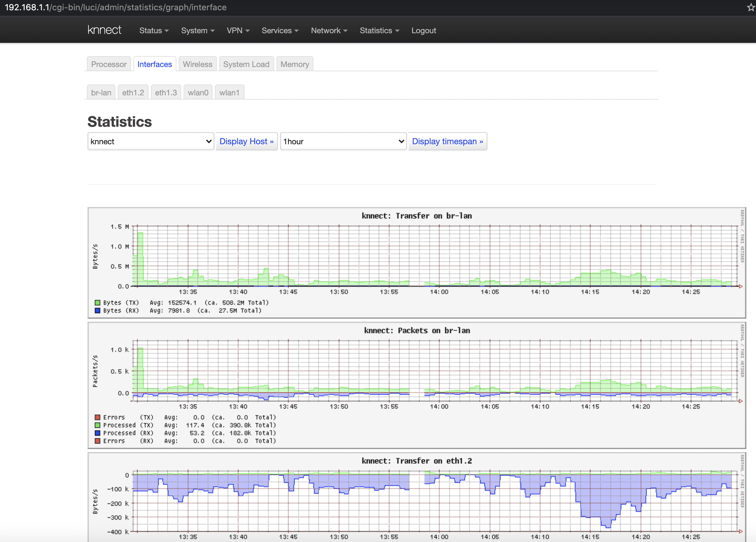
Task: Click the Logout link
Action: pyautogui.click(x=423, y=30)
